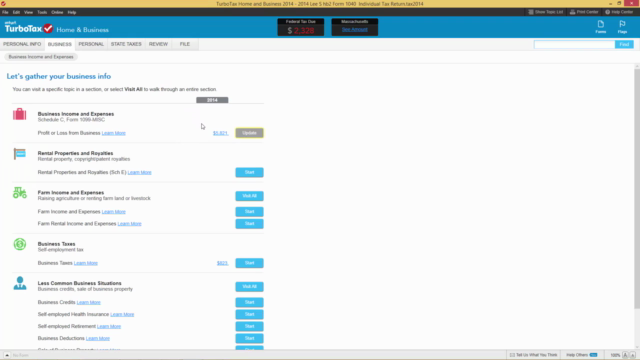Click the tractor Farm Income icon

[x=20, y=193]
